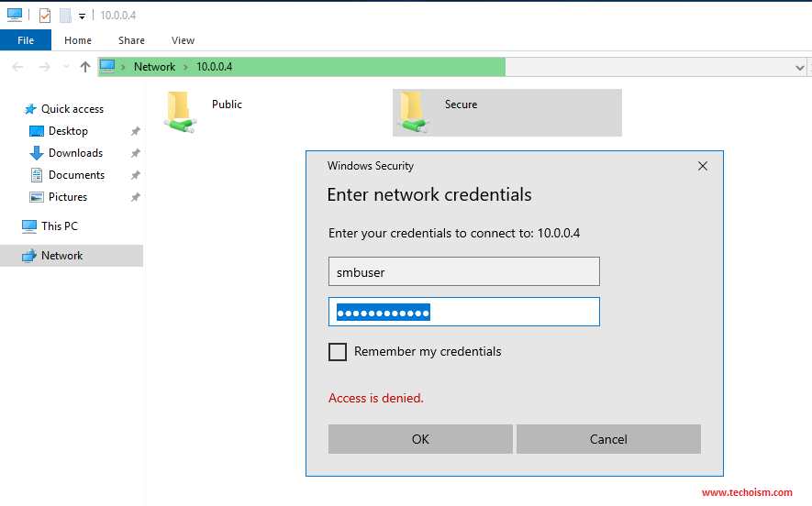Viewport: 812px width, 506px height.
Task: Click the 10.0.0.4 breadcrumb in address bar
Action: (214, 67)
